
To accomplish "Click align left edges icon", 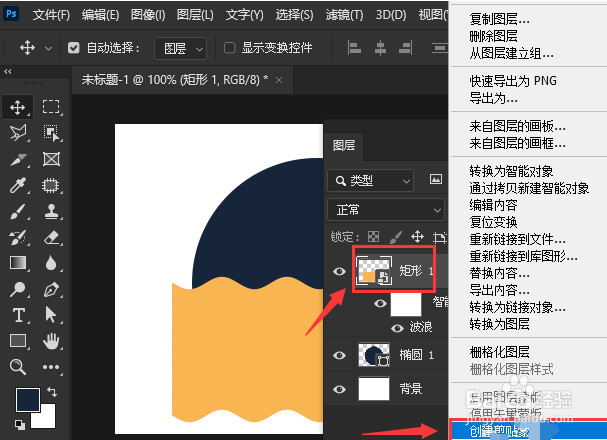I will 354,48.
